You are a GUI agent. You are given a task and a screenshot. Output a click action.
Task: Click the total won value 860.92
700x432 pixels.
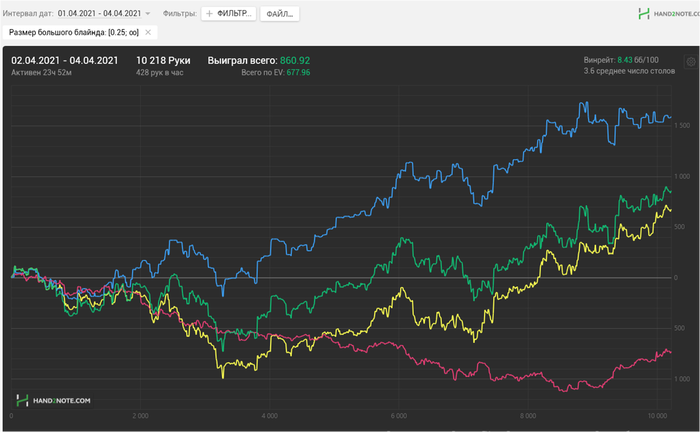[282, 61]
